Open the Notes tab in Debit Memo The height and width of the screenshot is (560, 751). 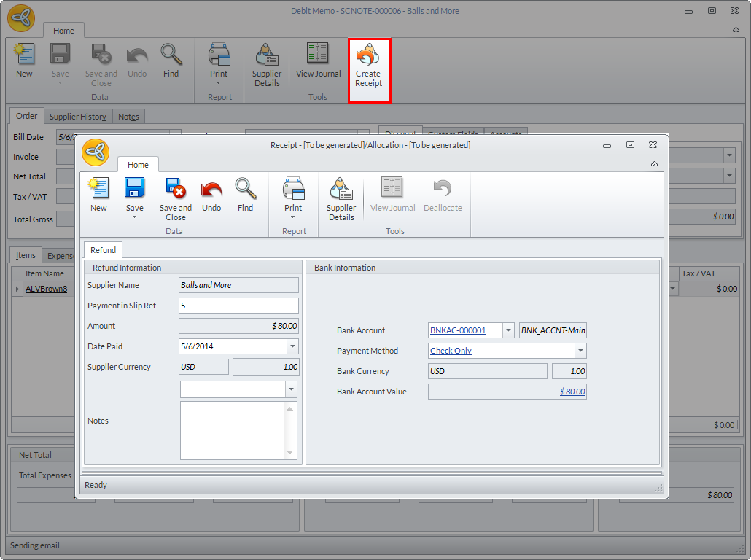[x=128, y=117]
